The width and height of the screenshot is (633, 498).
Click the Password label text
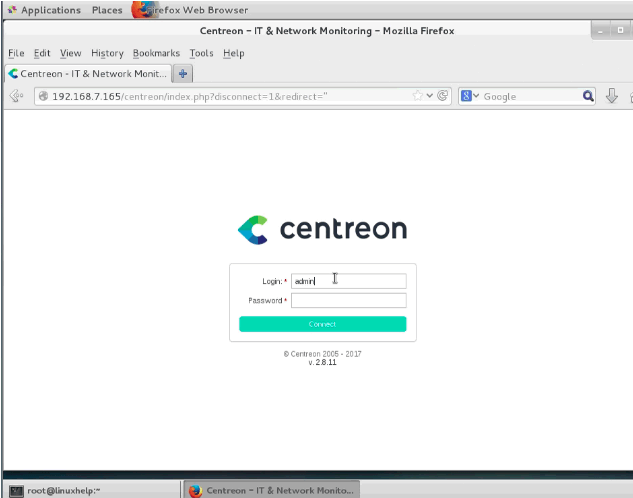point(265,301)
